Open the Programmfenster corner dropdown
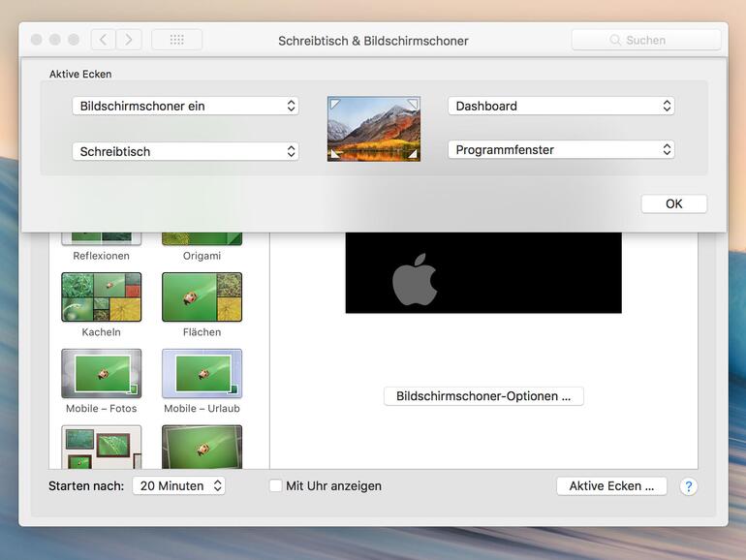 (561, 150)
